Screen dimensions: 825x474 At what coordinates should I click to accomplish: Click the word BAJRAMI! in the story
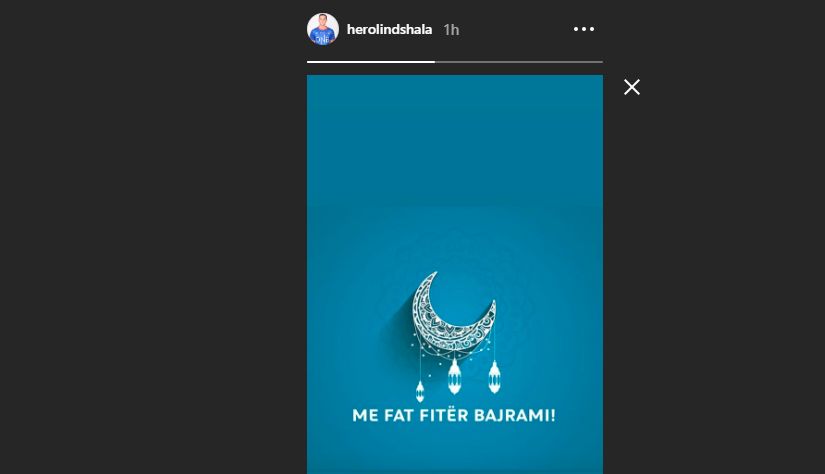tap(515, 416)
